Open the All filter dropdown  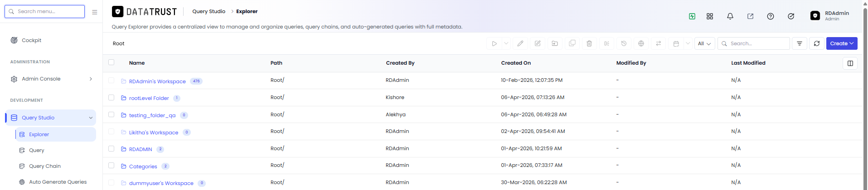(704, 43)
